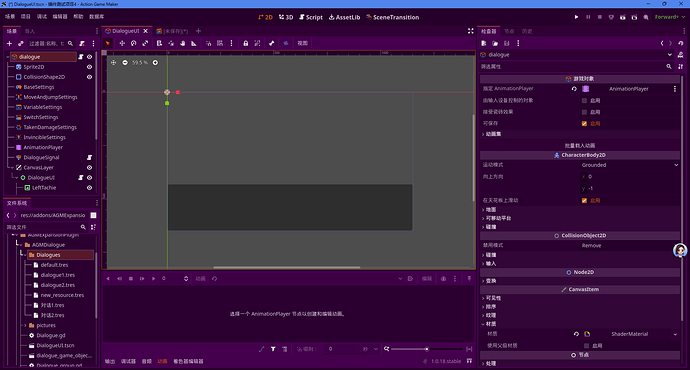Toggle visibility of LeftTachie node
Image resolution: width=690 pixels, height=370 pixels.
pos(89,188)
